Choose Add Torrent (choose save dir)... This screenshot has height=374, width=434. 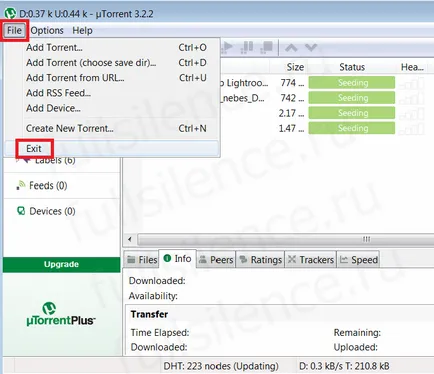(112, 63)
